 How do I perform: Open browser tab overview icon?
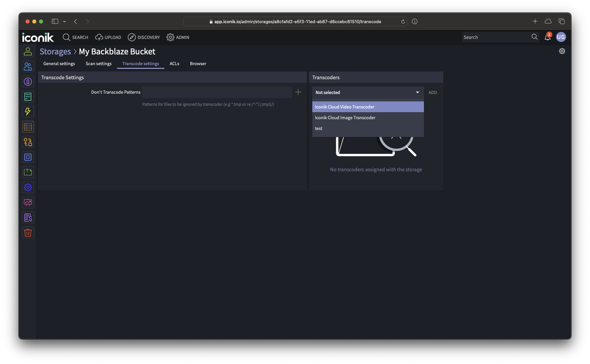click(562, 21)
